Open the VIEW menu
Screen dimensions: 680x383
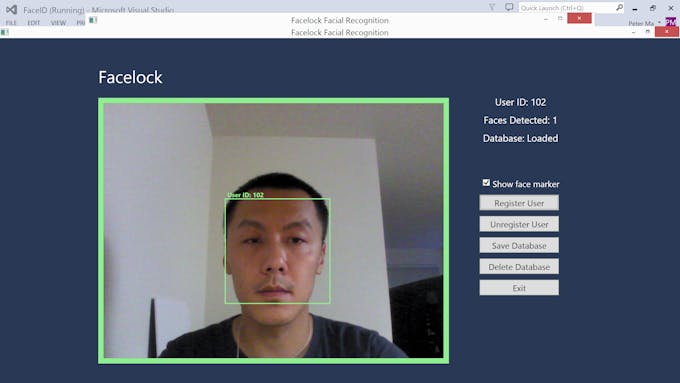(x=58, y=23)
